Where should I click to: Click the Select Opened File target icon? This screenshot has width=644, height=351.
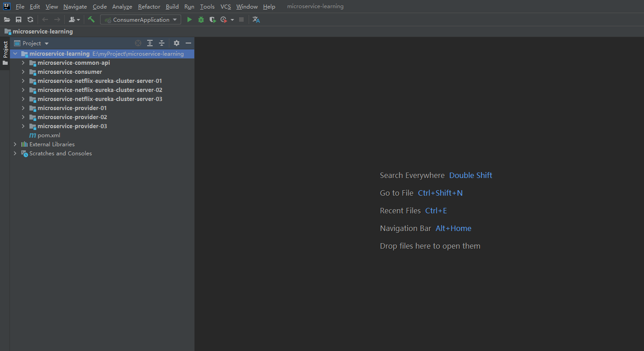tap(138, 43)
